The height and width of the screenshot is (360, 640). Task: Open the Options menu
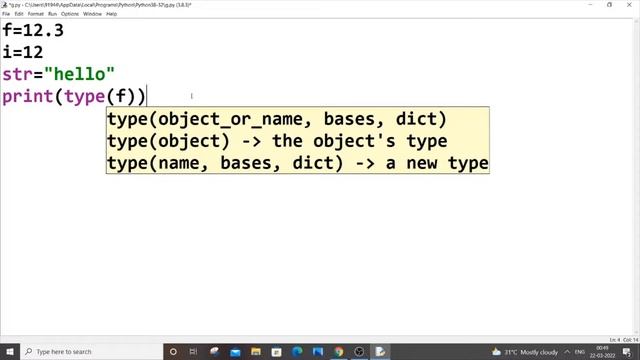[70, 14]
